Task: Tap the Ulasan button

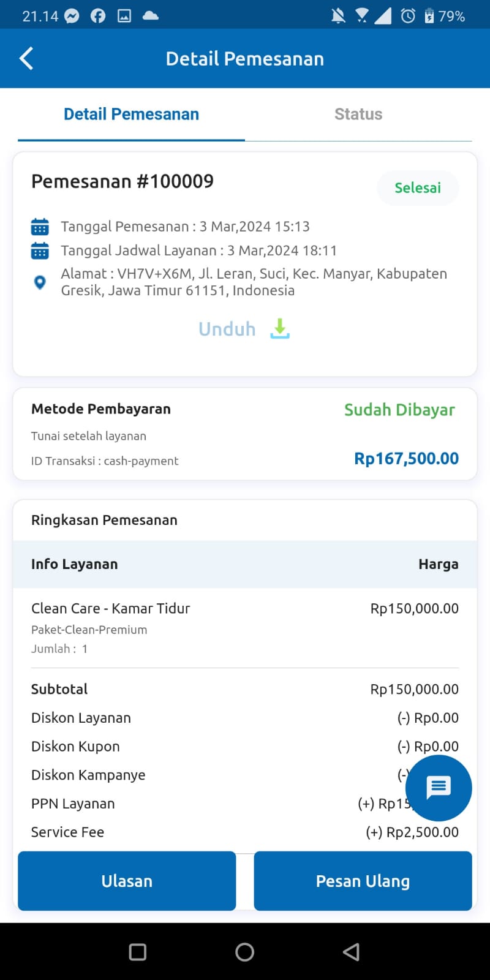Action: point(127,881)
